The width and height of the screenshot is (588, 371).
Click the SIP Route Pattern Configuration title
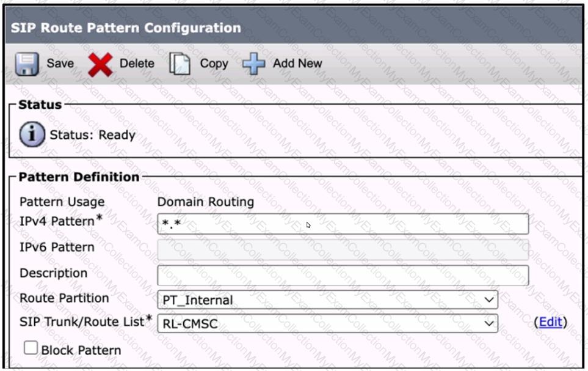[125, 28]
